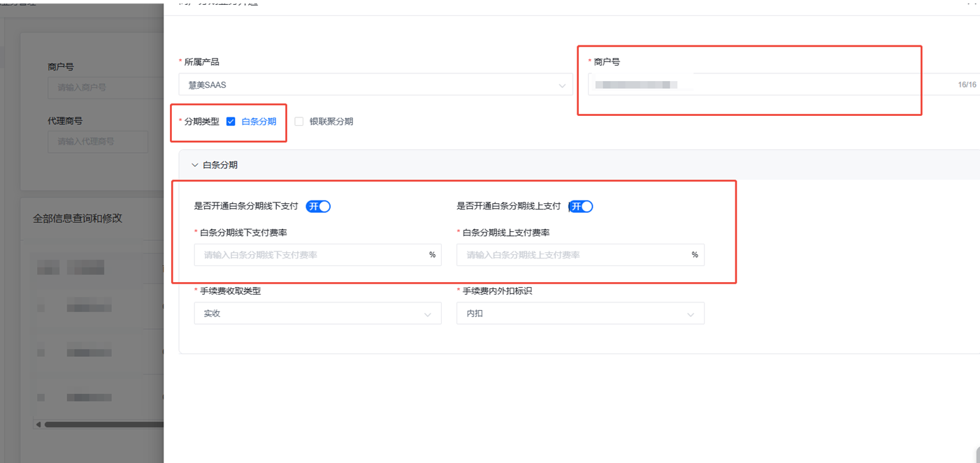Click the table's horizontal scrollbar track

[x=105, y=424]
